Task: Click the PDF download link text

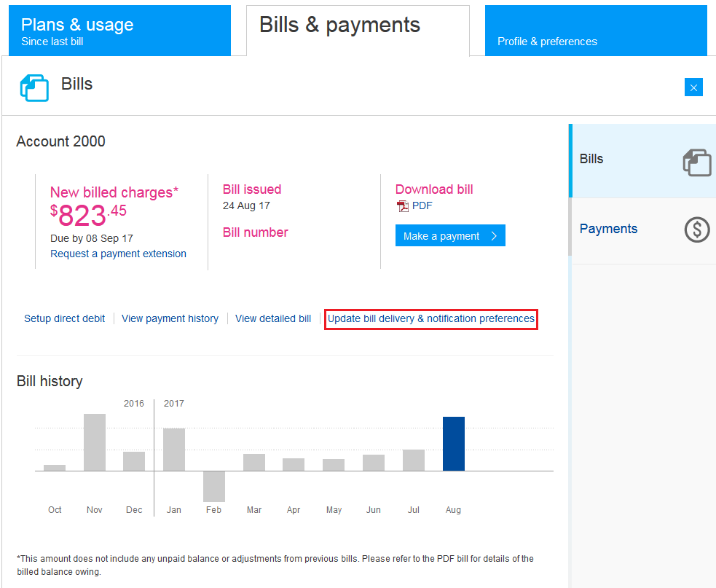Action: [x=421, y=205]
